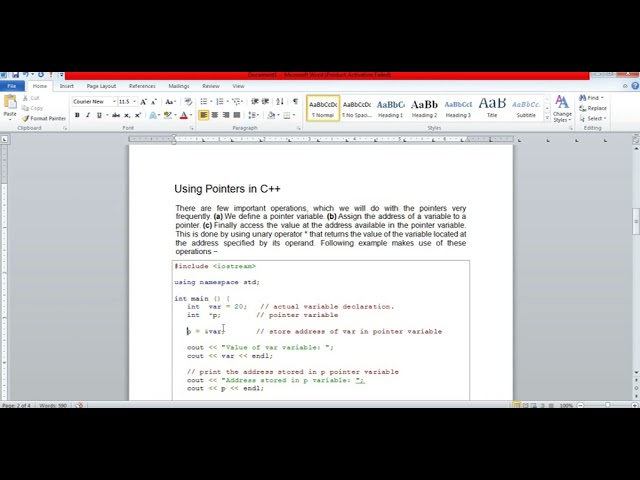Open the Change Styles dropdown
640x480 pixels.
coord(562,109)
